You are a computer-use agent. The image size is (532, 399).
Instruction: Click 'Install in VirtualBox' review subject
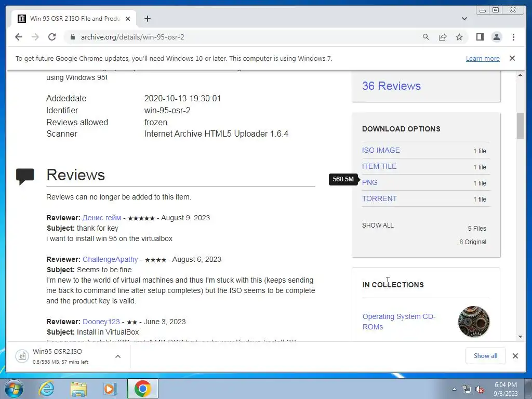click(x=108, y=332)
